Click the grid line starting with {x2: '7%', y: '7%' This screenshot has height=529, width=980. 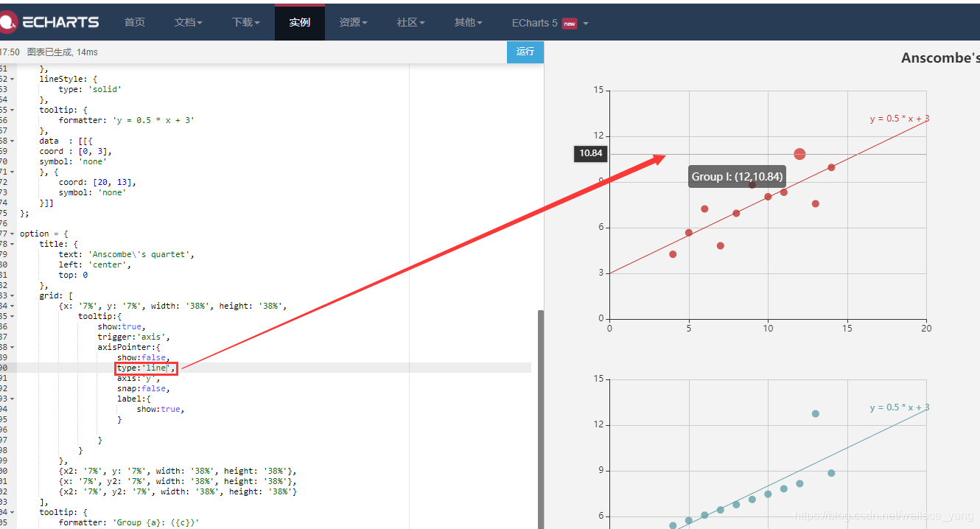click(178, 471)
